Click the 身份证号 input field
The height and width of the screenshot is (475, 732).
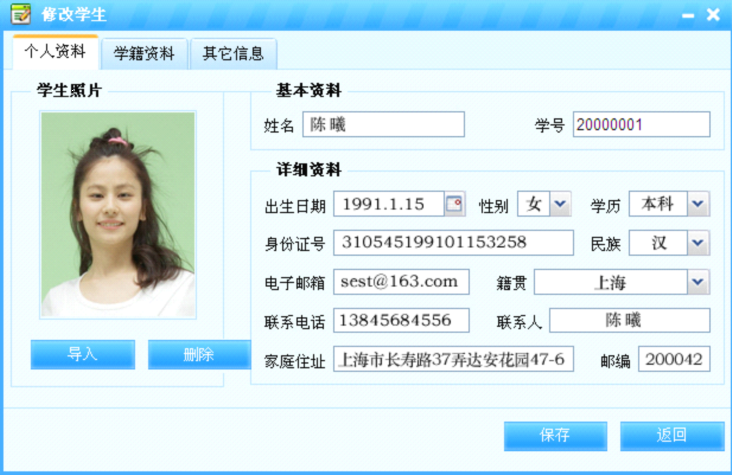coord(453,243)
